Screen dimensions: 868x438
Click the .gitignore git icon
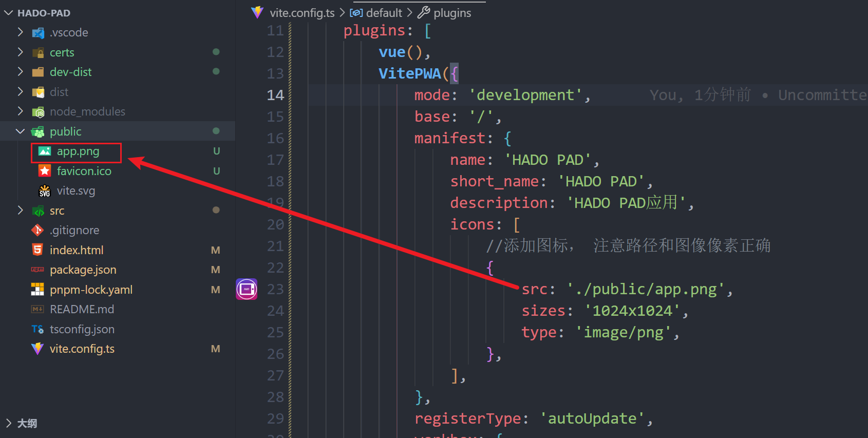(37, 230)
